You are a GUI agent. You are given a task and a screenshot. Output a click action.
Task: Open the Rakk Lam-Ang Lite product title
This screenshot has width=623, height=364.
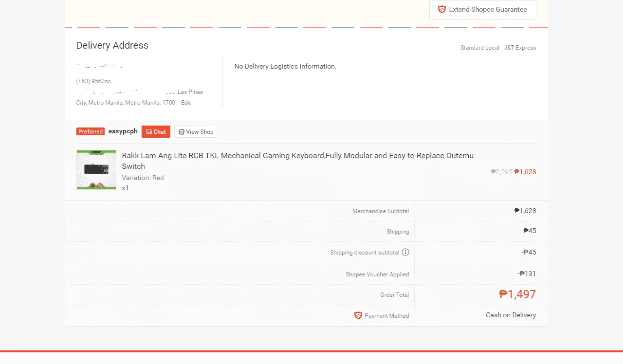(297, 161)
